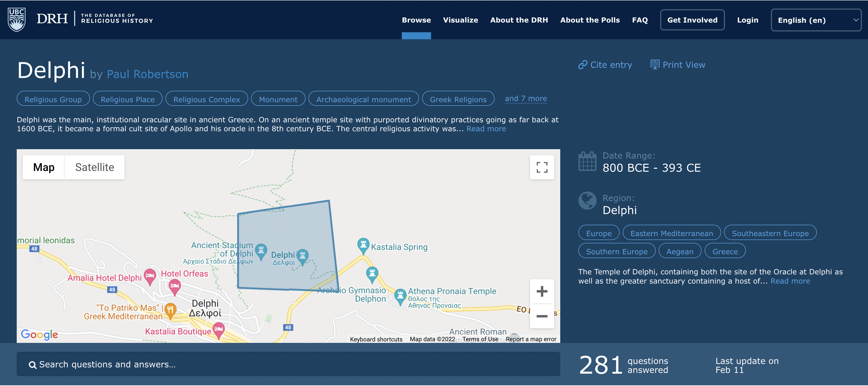Focus the Search questions and answers field
Viewport: 868px width, 386px height.
[288, 364]
